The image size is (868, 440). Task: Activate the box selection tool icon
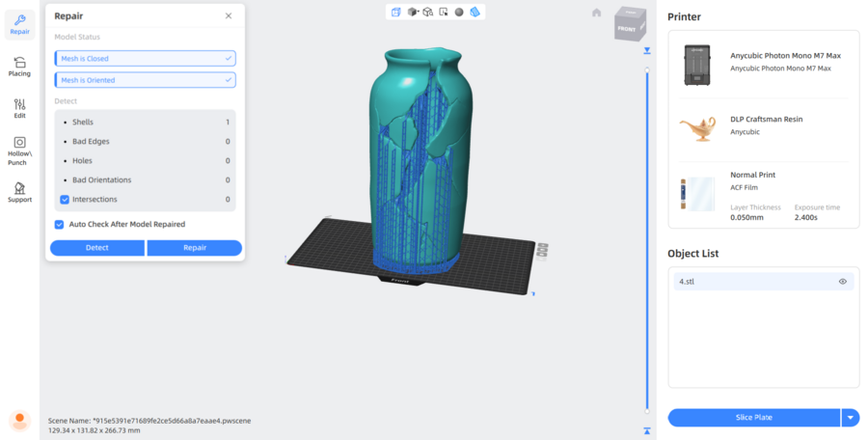tap(444, 13)
